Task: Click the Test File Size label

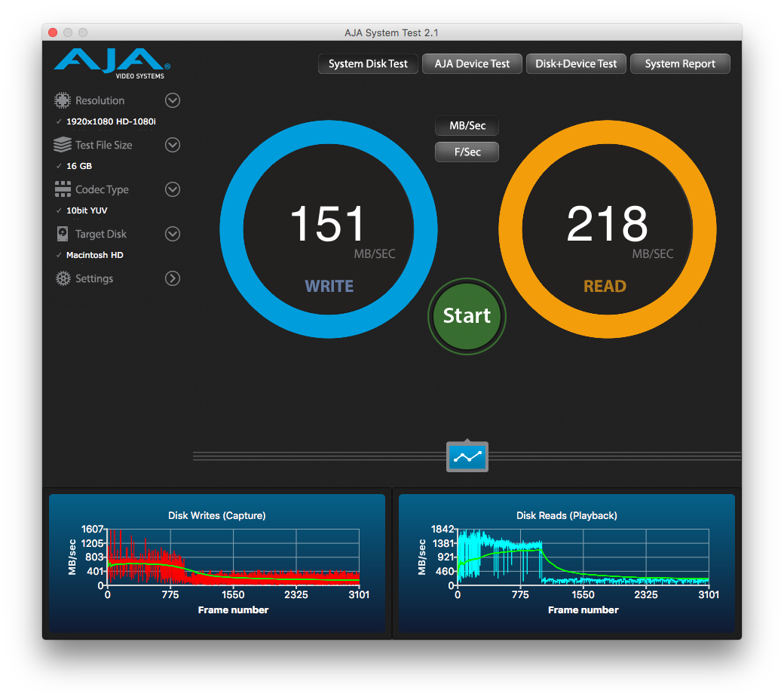Action: pos(104,145)
